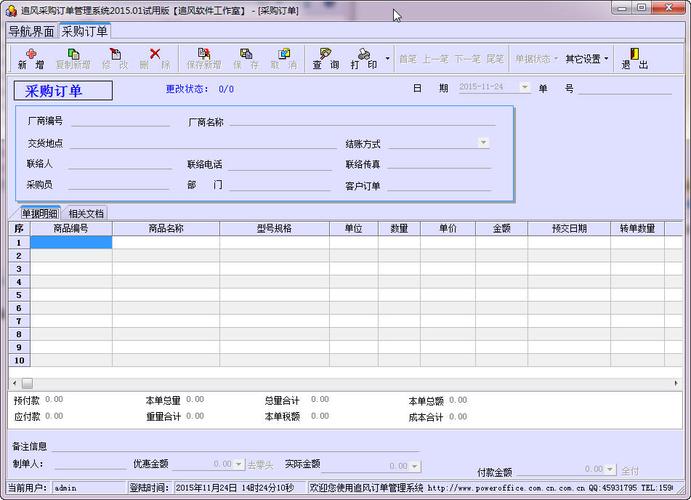Image resolution: width=691 pixels, height=500 pixels.
Task: Click the 制单人 input field
Action: [90, 463]
